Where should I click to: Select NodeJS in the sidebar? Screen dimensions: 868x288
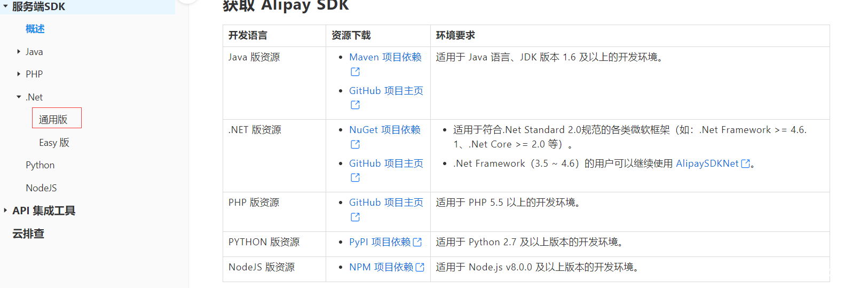41,188
